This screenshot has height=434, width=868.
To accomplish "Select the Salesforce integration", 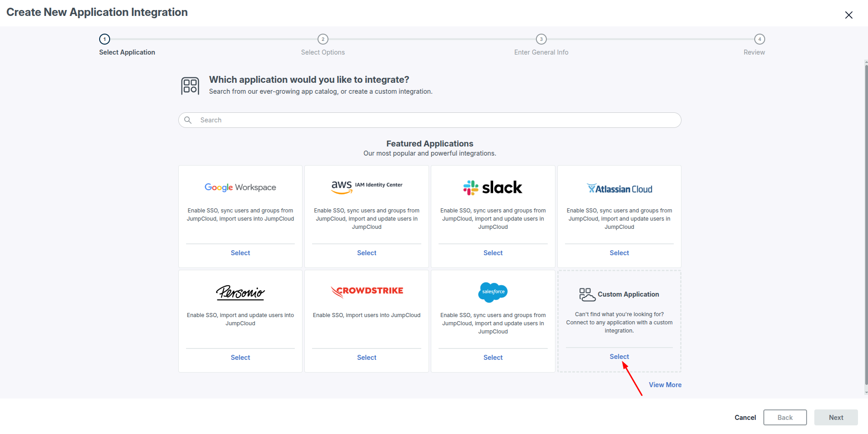I will tap(493, 358).
